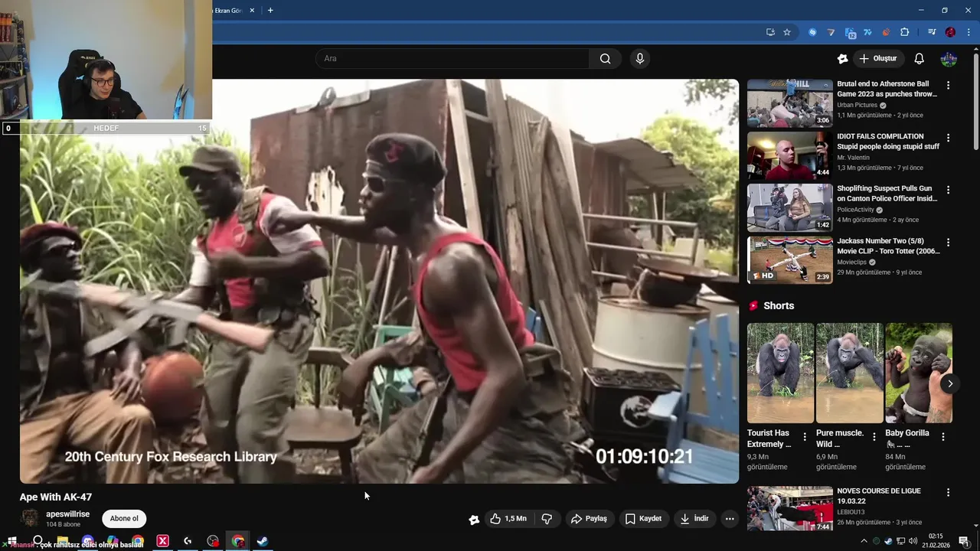Open the active Chrome taskbar icon
This screenshot has width=980, height=551.
(x=238, y=541)
